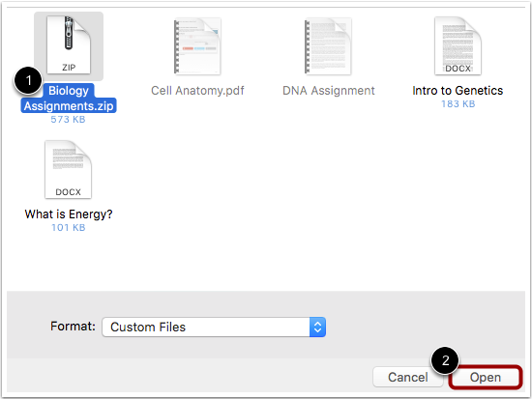Click the 573 KB size label
The height and width of the screenshot is (399, 532).
click(69, 120)
